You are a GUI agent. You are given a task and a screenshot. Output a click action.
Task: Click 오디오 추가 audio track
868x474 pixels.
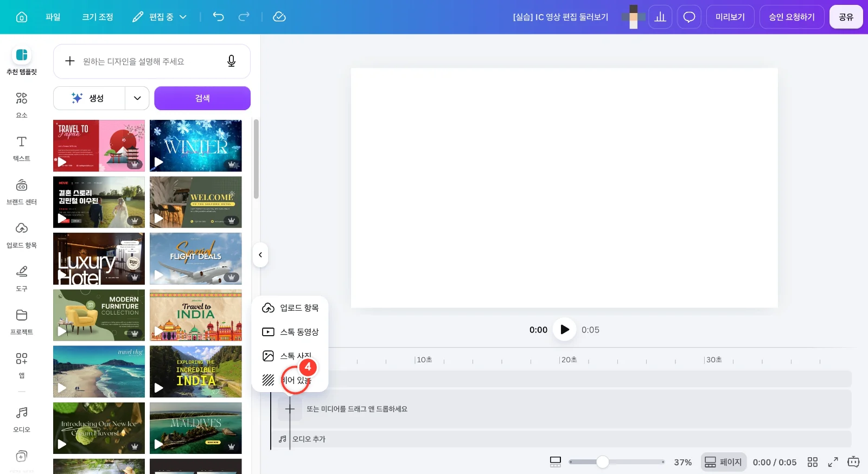pyautogui.click(x=561, y=439)
